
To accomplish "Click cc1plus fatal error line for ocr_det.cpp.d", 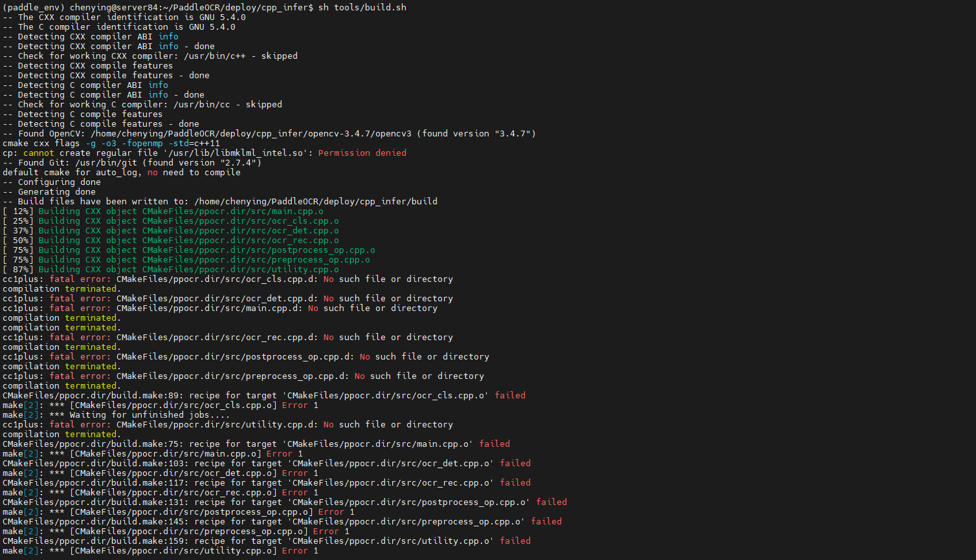I will (x=228, y=298).
